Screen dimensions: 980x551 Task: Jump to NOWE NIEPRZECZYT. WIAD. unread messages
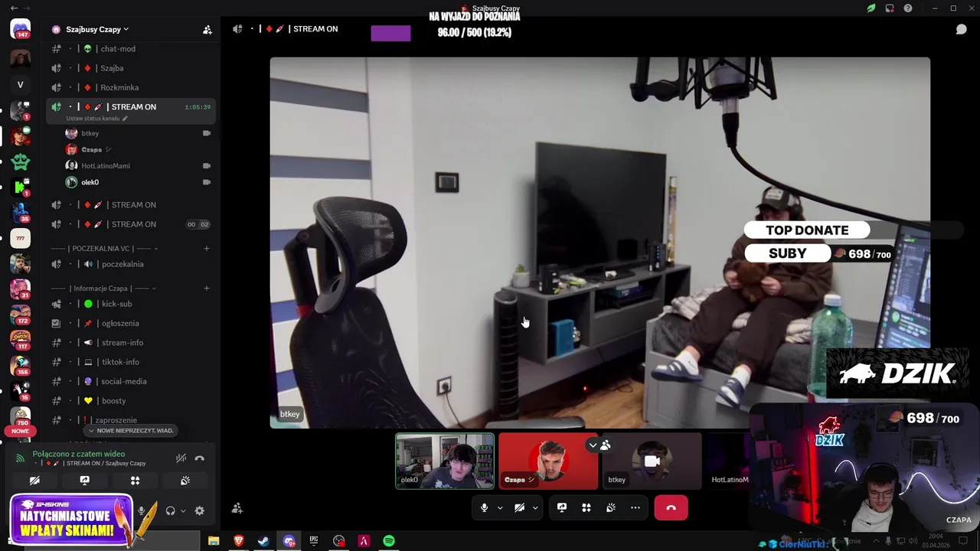[130, 431]
